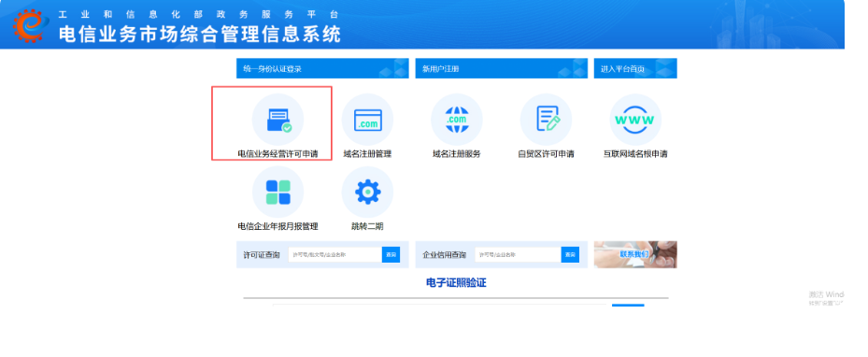Viewport: 868px width, 357px height.
Task: Click the 企业信用查询 label
Action: [x=445, y=255]
